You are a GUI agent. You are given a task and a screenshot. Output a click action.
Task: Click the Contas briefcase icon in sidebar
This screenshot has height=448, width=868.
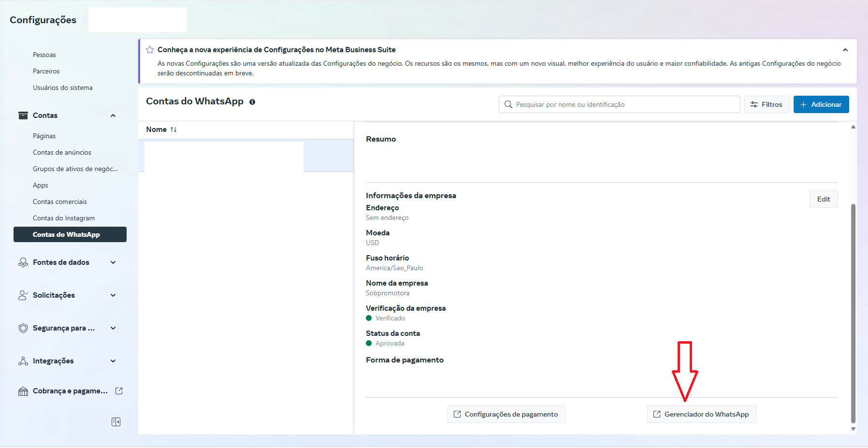[23, 116]
